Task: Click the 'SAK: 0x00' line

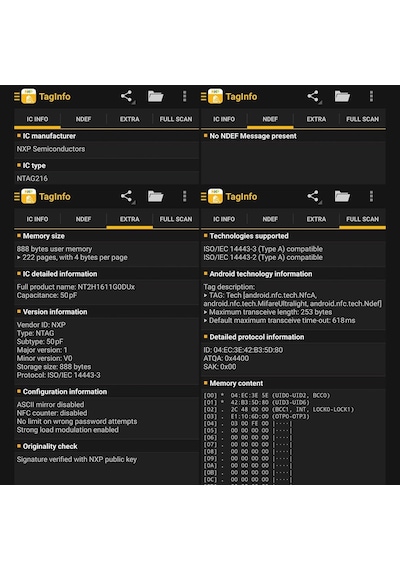Action: pyautogui.click(x=220, y=366)
